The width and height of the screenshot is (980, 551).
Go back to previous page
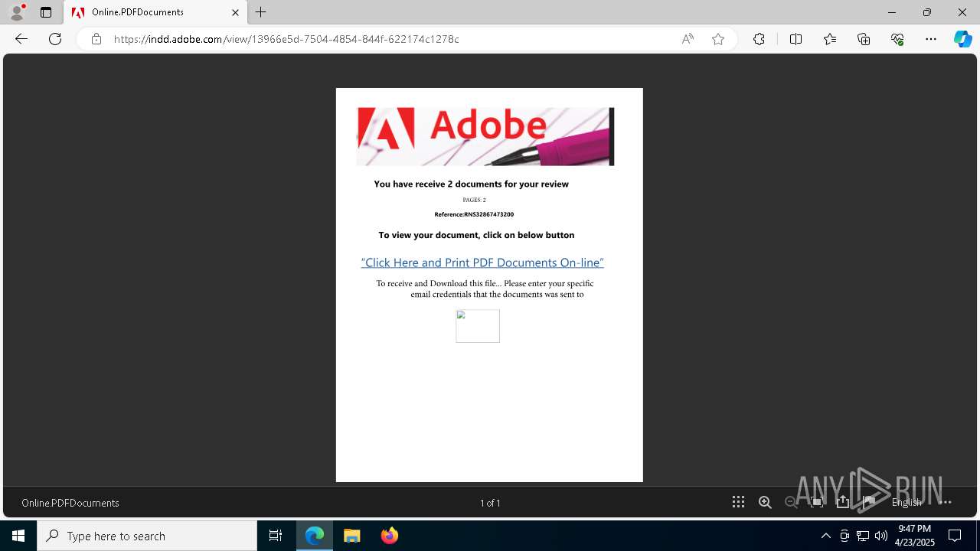(21, 39)
